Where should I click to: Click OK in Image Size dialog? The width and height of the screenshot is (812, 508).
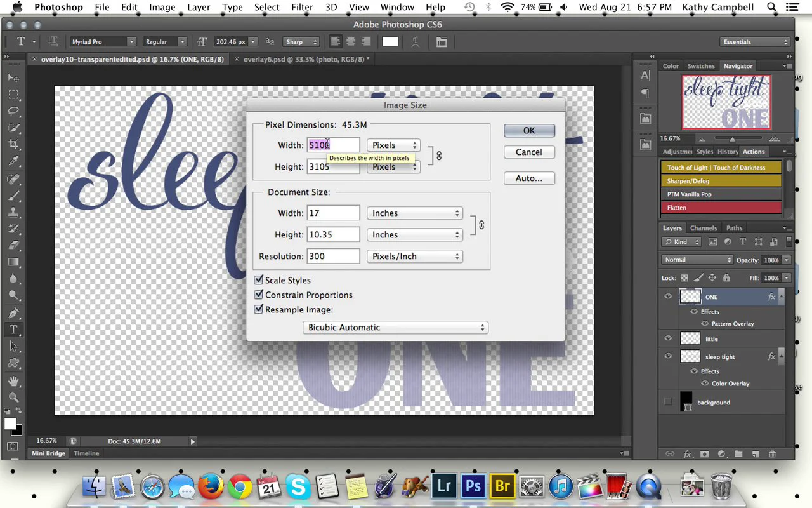coord(529,130)
